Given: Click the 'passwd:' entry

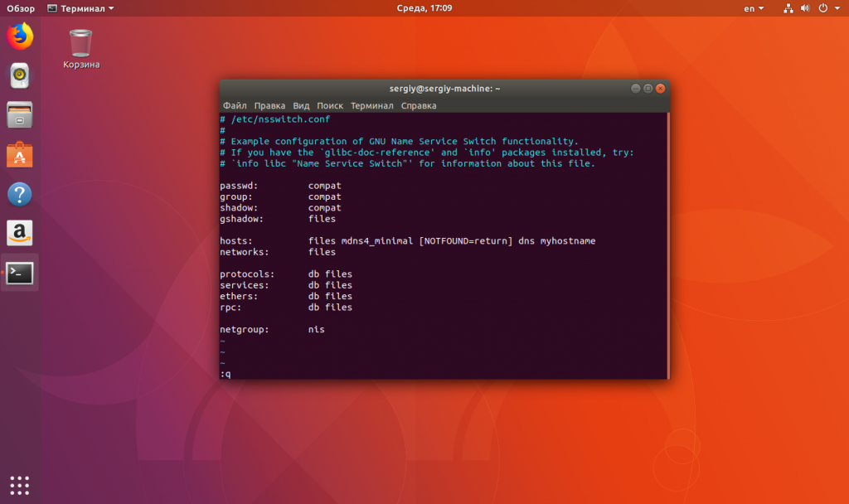Looking at the screenshot, I should (x=239, y=186).
